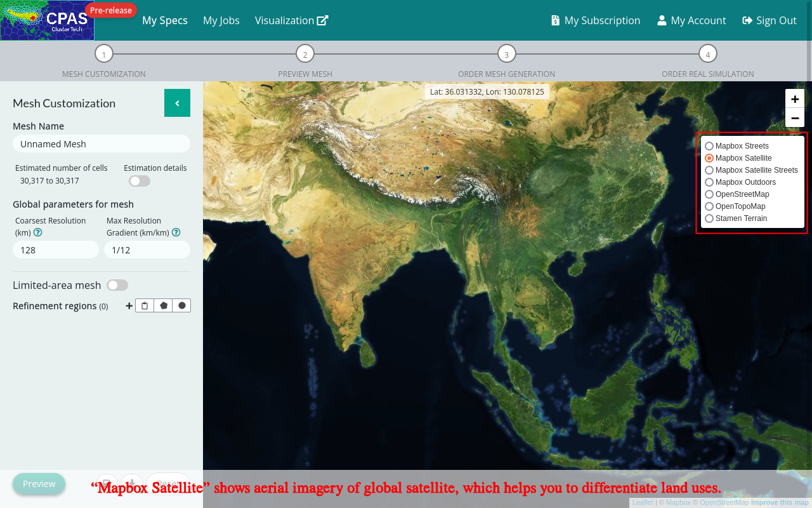Click the Max Resolution Gradient input field
The width and height of the screenshot is (812, 508).
coord(147,250)
